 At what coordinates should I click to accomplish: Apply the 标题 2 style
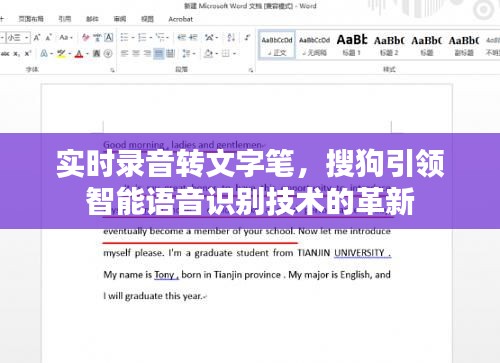389,45
